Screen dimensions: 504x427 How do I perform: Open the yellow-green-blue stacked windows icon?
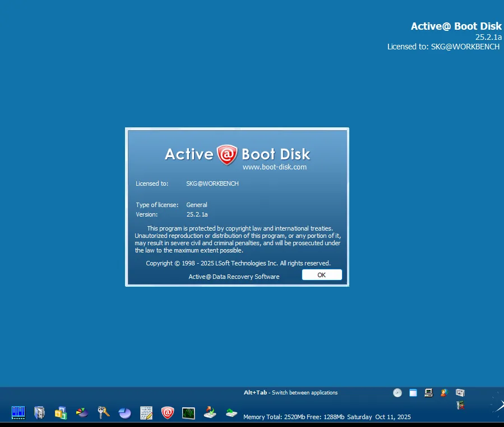click(x=61, y=413)
